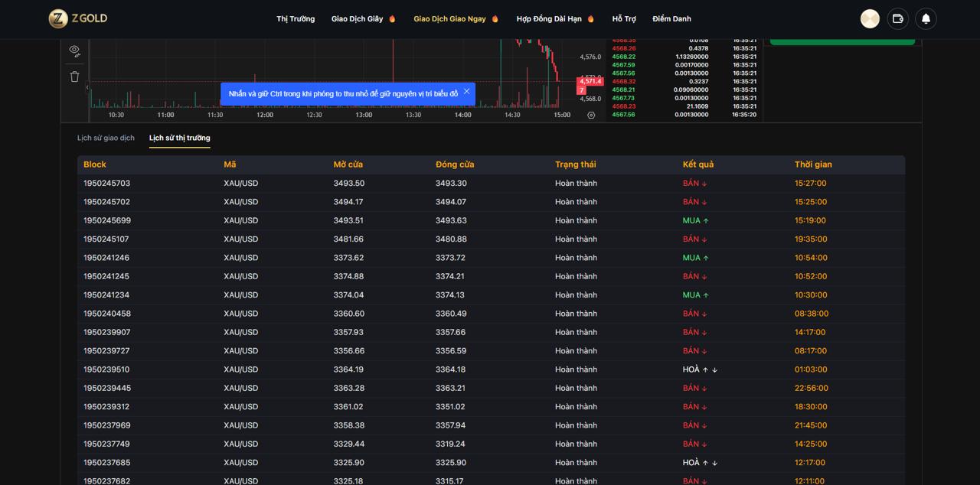Collapse the chart side toolbar arrow

coord(87,87)
